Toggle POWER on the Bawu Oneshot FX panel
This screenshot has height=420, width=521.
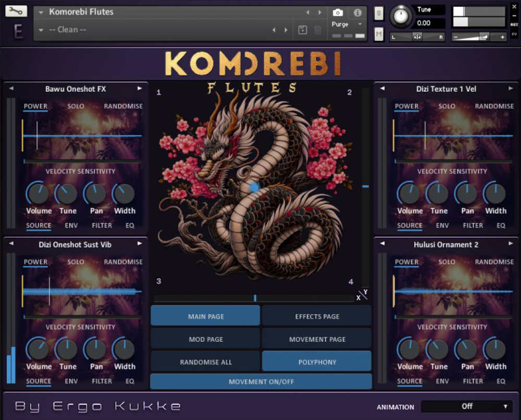(35, 106)
